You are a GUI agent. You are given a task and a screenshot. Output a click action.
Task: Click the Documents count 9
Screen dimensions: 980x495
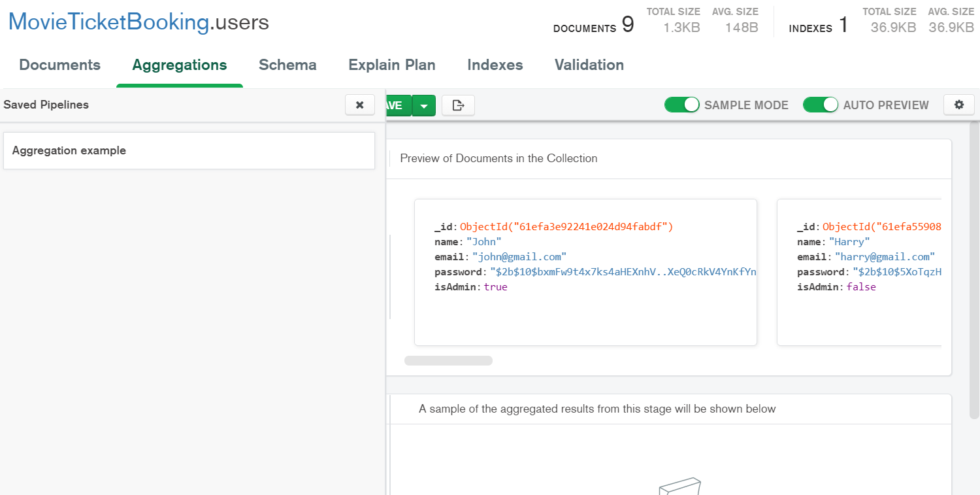point(627,25)
